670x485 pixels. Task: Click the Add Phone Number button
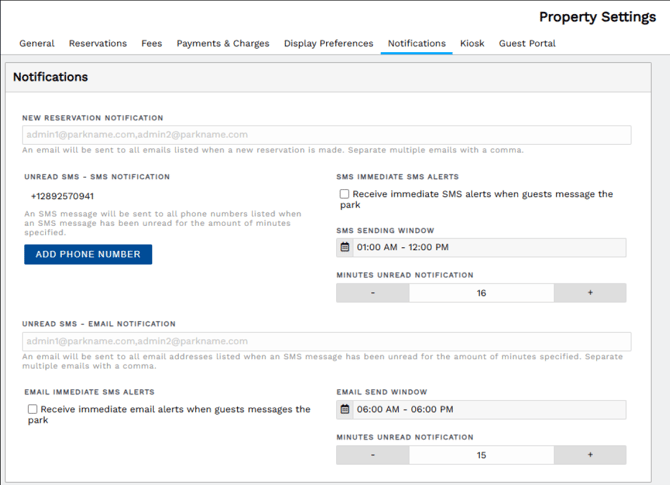click(x=88, y=254)
